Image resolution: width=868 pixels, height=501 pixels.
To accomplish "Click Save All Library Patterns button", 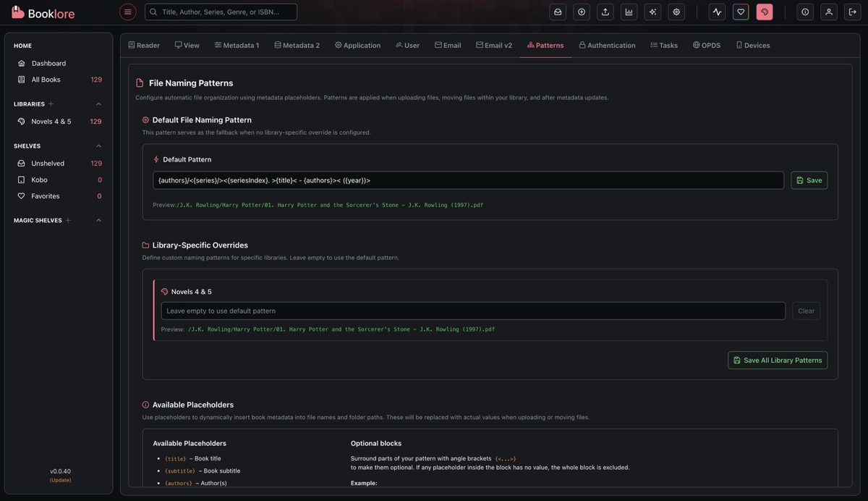I will point(778,361).
